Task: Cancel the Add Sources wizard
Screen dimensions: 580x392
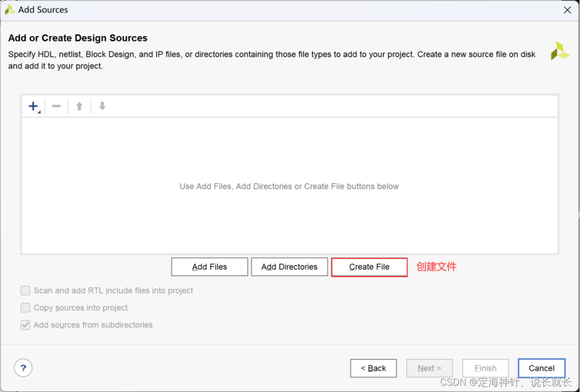Action: [542, 368]
